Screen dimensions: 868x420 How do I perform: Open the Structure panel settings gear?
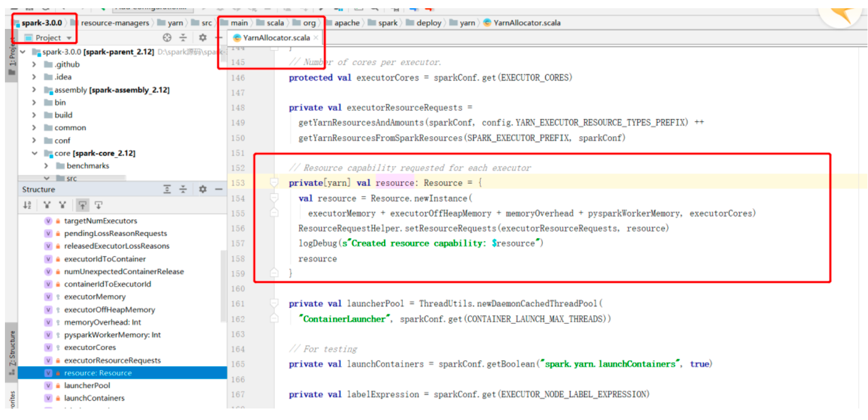203,189
